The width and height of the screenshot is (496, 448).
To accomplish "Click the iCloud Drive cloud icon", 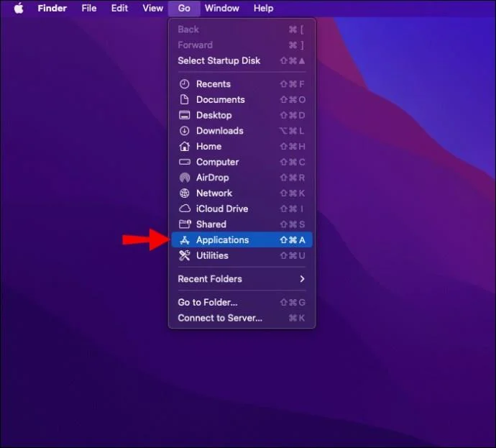I will click(185, 209).
